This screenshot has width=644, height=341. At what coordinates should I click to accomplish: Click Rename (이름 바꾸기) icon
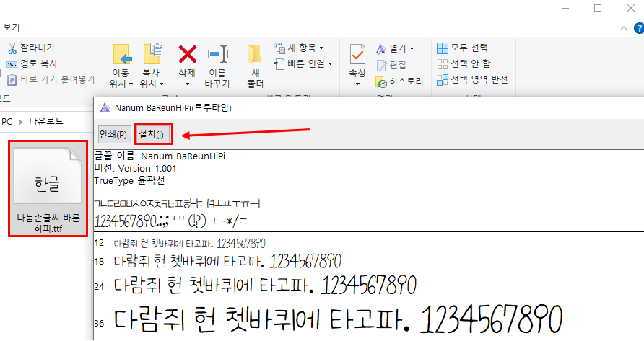(218, 54)
